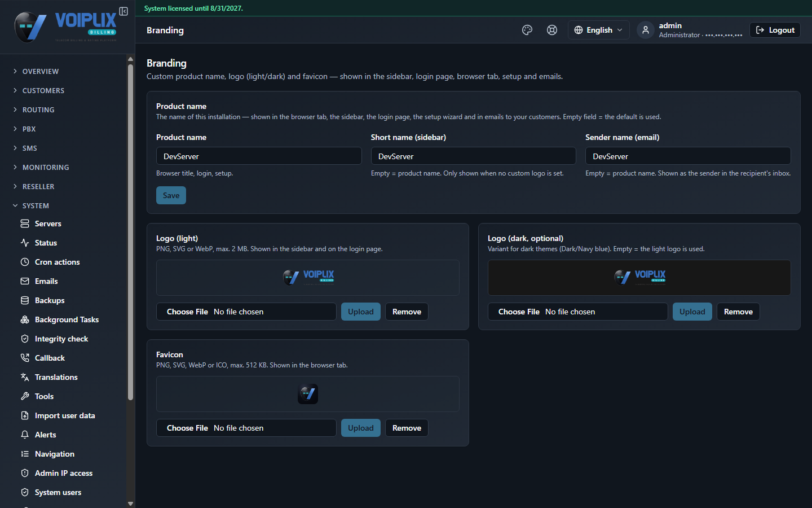The image size is (812, 508).
Task: Edit the Sender name (email) field
Action: pyautogui.click(x=688, y=156)
